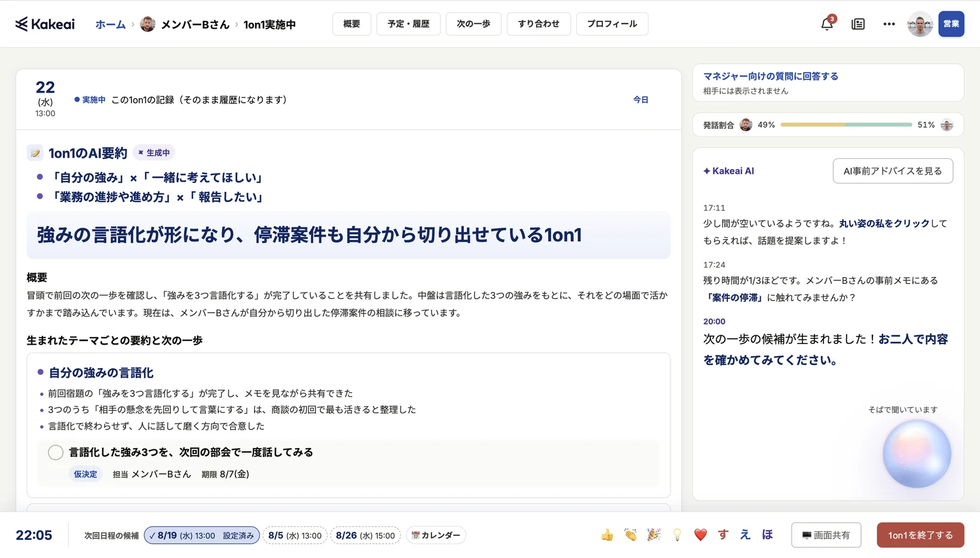Open the document list icon in header

tap(858, 24)
